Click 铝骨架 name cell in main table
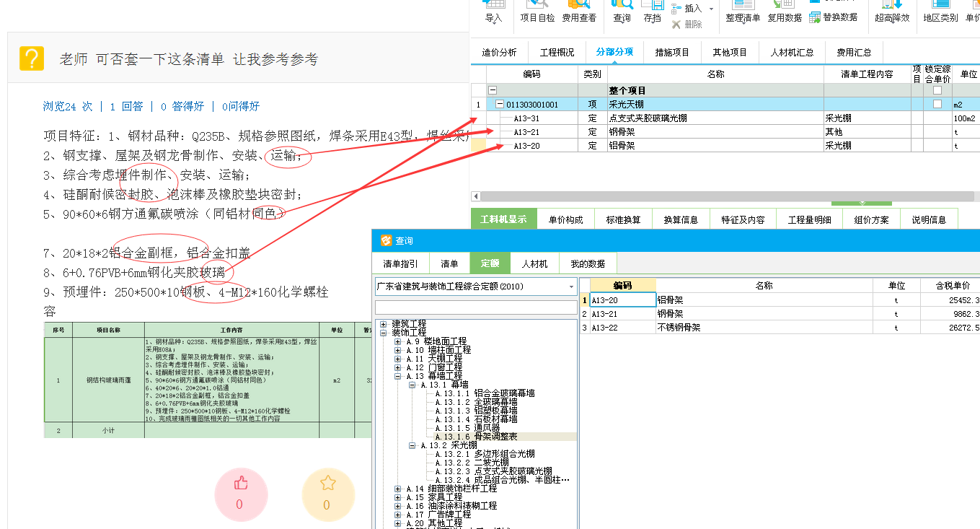The height and width of the screenshot is (529, 980). point(715,146)
